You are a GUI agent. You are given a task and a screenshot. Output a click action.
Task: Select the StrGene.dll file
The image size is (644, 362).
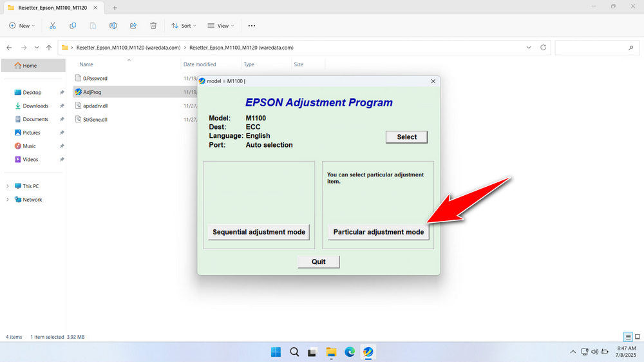coord(95,120)
